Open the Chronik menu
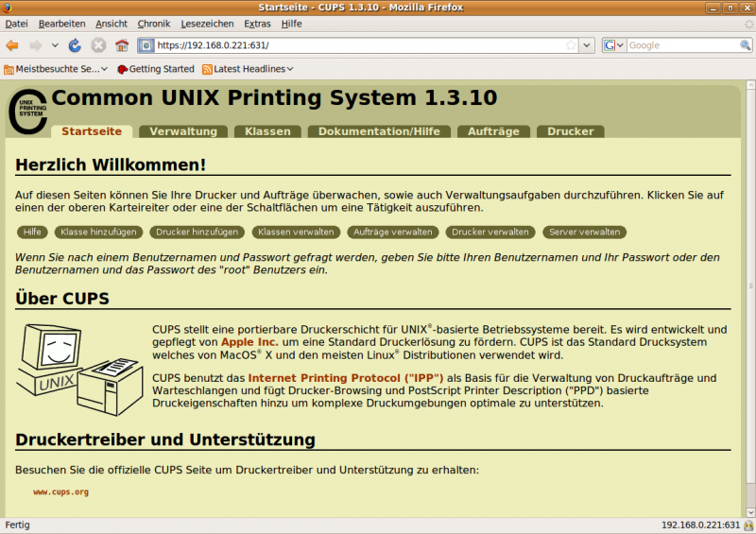The height and width of the screenshot is (534, 756). [154, 24]
